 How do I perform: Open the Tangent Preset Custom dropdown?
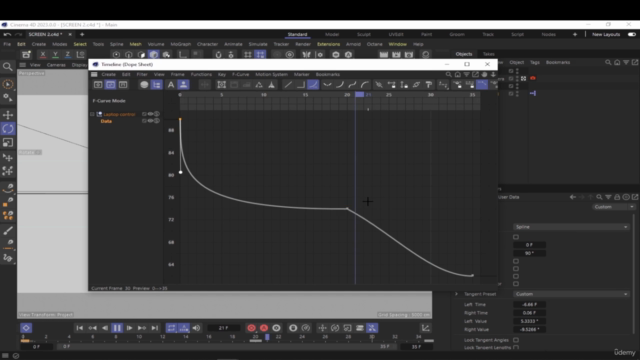(x=571, y=294)
